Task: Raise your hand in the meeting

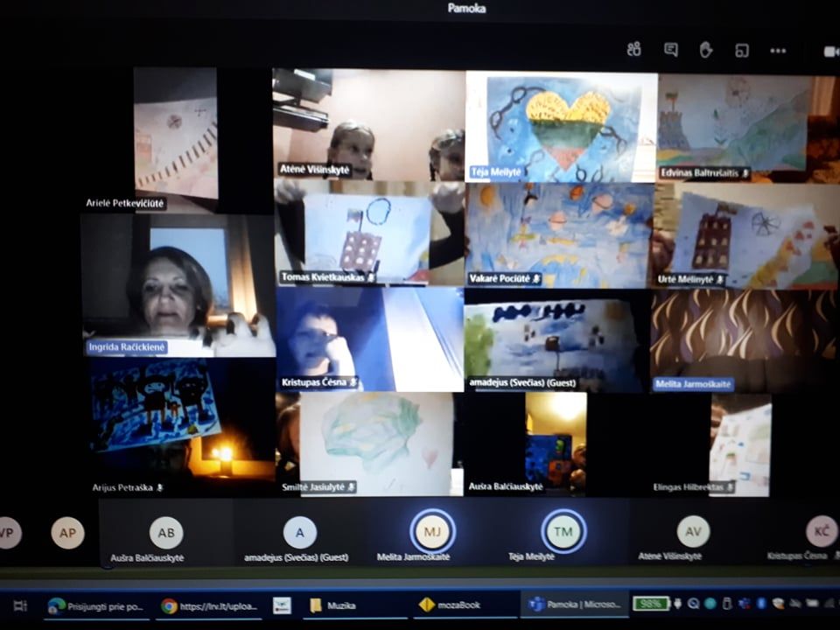Action: click(x=706, y=50)
